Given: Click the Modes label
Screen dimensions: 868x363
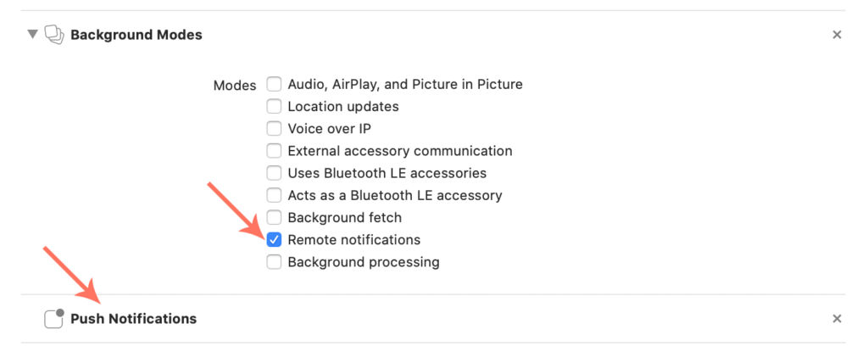Looking at the screenshot, I should coord(235,86).
